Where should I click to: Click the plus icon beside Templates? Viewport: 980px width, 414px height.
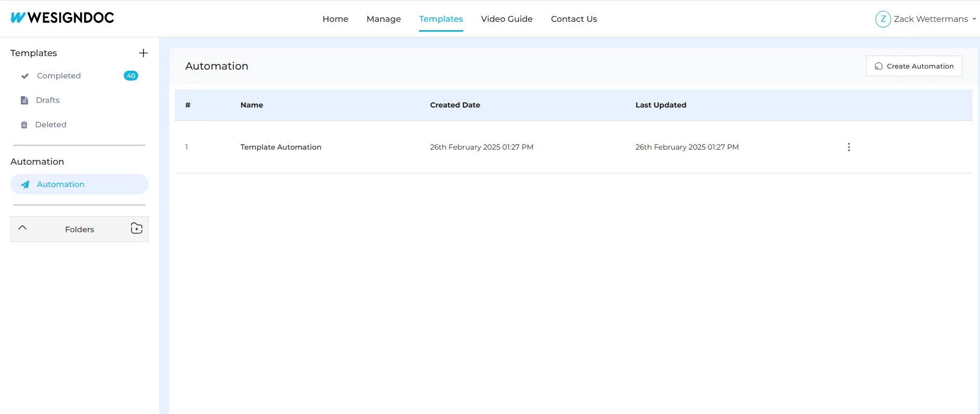[143, 53]
